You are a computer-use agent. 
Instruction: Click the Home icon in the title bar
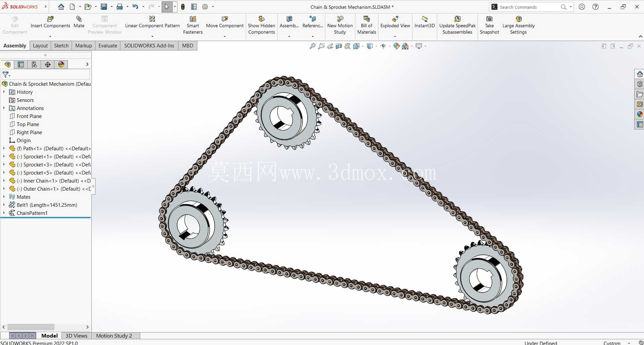tap(61, 7)
